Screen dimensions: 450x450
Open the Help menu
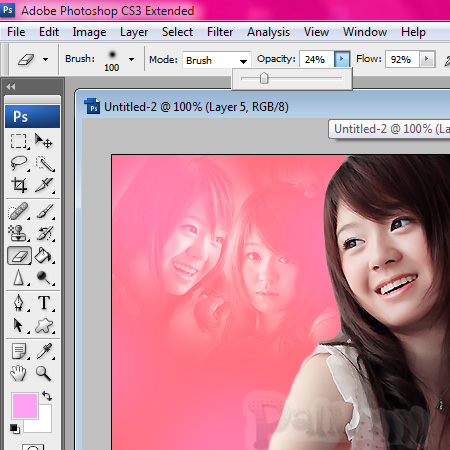(x=413, y=32)
